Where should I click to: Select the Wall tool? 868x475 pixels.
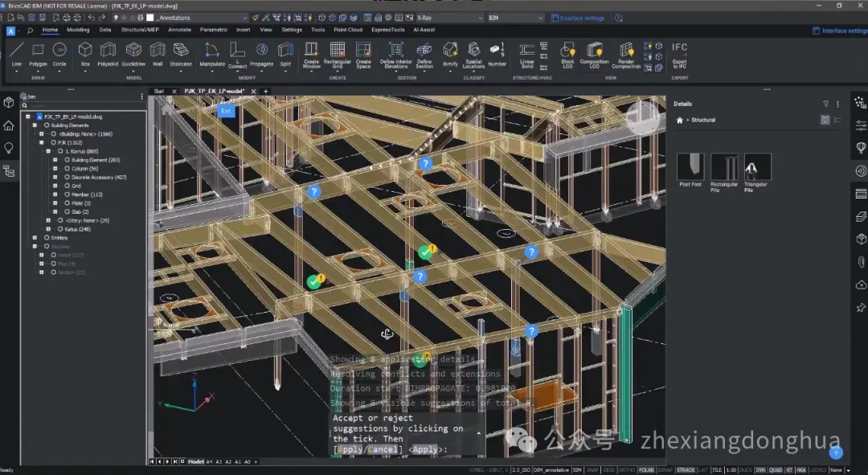[x=158, y=55]
